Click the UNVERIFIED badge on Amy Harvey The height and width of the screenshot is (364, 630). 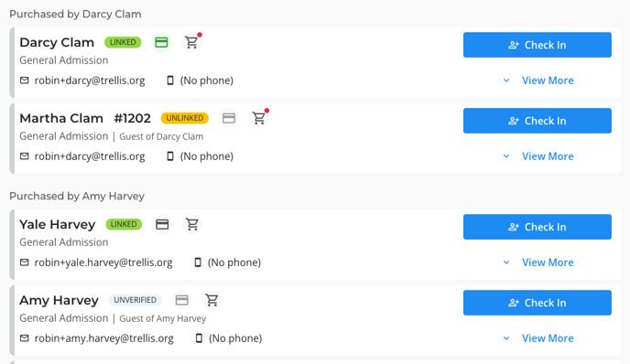click(135, 300)
